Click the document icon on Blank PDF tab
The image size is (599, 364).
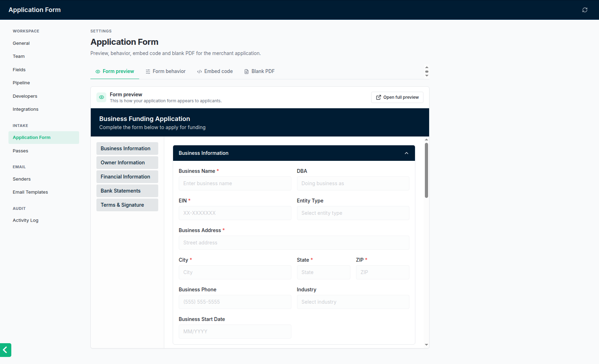[x=247, y=72]
